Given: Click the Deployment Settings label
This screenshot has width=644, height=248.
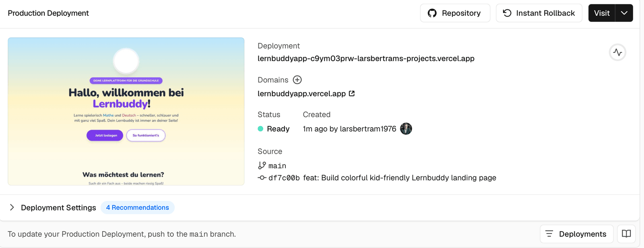Looking at the screenshot, I should tap(58, 208).
